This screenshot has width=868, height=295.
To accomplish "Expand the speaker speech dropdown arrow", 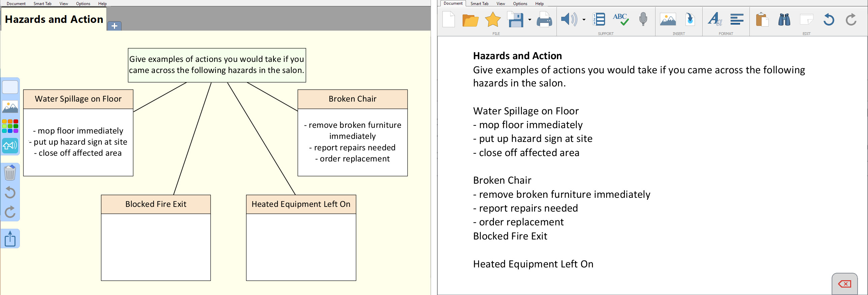I will (584, 20).
